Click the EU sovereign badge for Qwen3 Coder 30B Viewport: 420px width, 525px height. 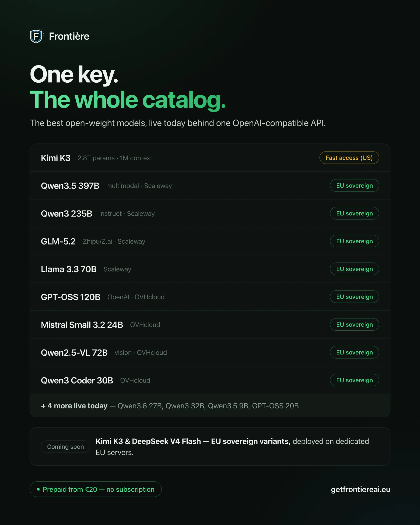click(x=354, y=380)
